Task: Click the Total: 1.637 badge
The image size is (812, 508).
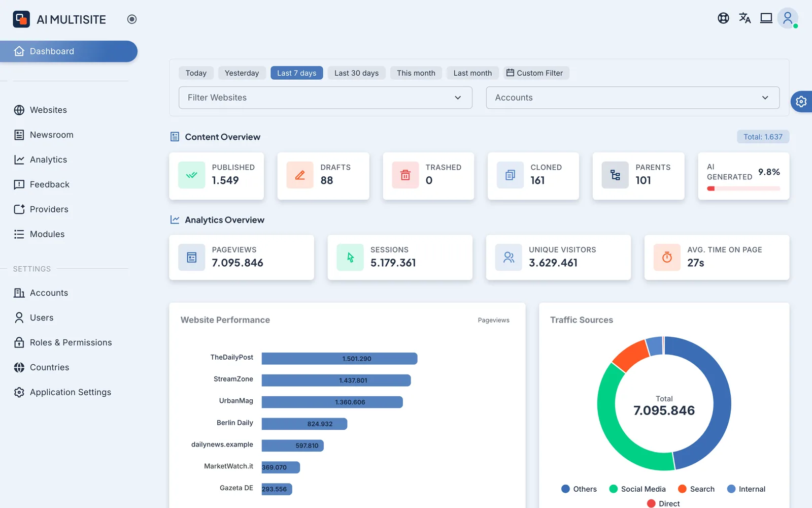Action: point(763,137)
